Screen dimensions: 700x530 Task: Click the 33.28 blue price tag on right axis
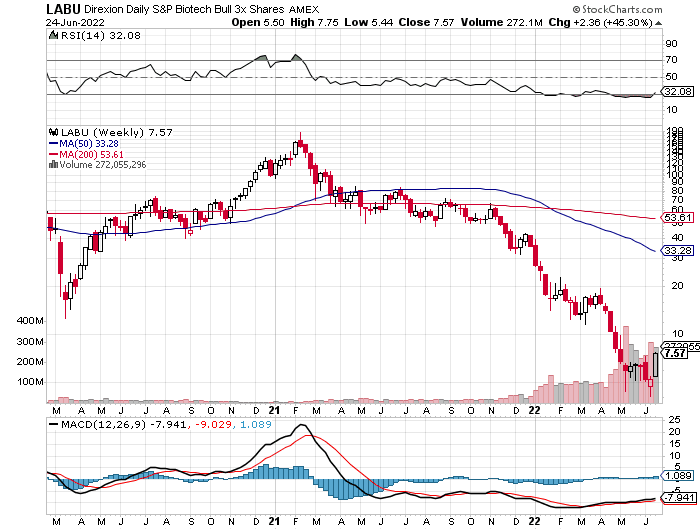[678, 250]
